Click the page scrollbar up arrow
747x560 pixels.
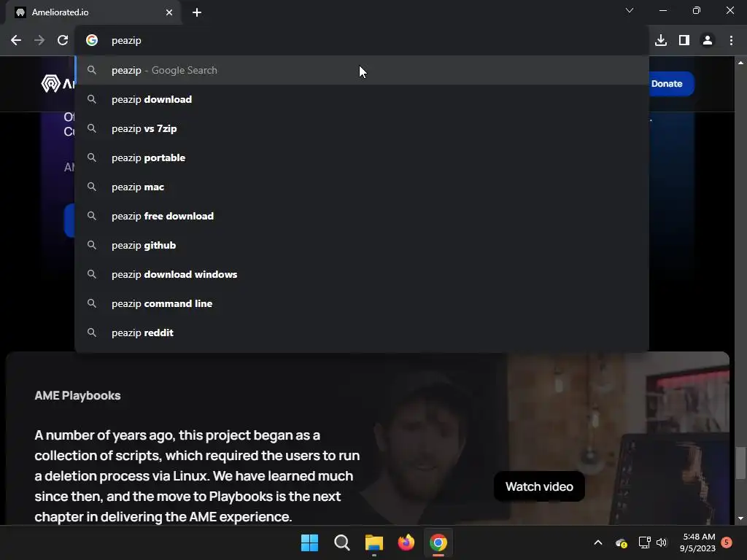click(740, 63)
